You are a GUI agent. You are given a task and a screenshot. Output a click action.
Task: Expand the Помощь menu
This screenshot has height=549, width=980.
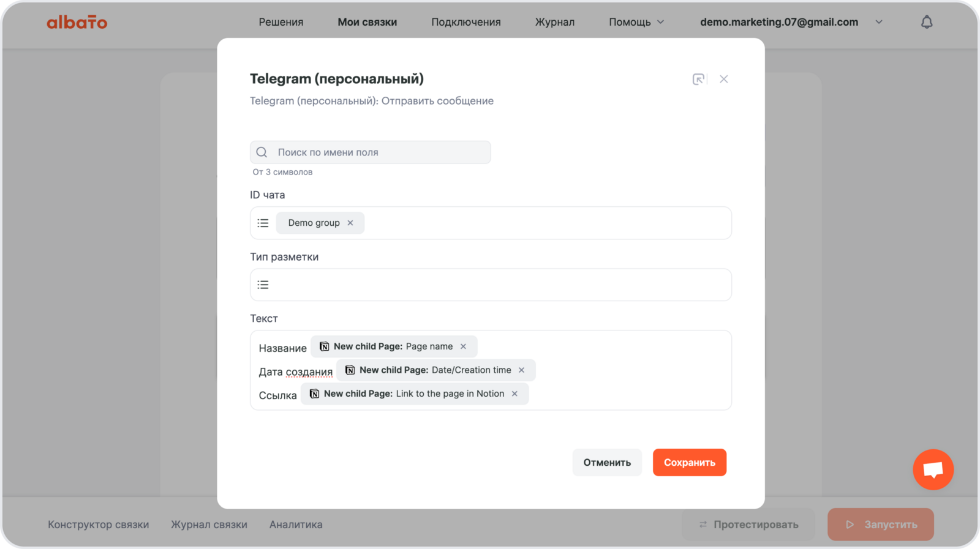[636, 22]
